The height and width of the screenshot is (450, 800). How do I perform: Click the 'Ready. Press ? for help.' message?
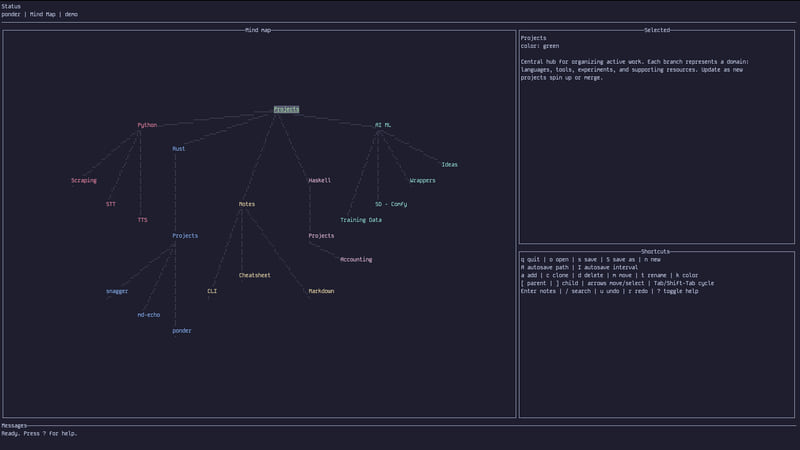point(39,434)
